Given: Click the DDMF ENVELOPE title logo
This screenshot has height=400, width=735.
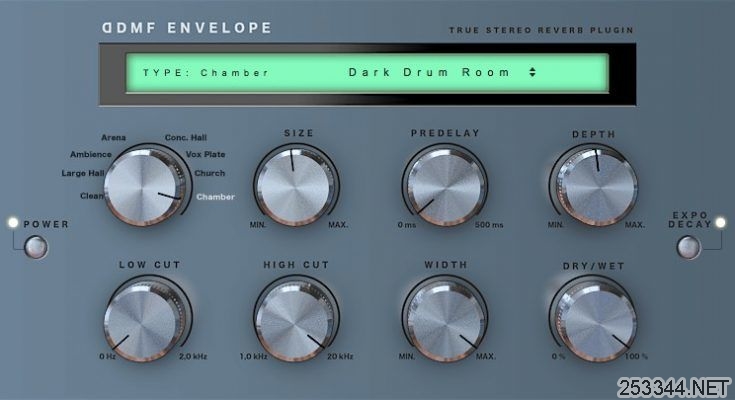Looking at the screenshot, I should [187, 28].
